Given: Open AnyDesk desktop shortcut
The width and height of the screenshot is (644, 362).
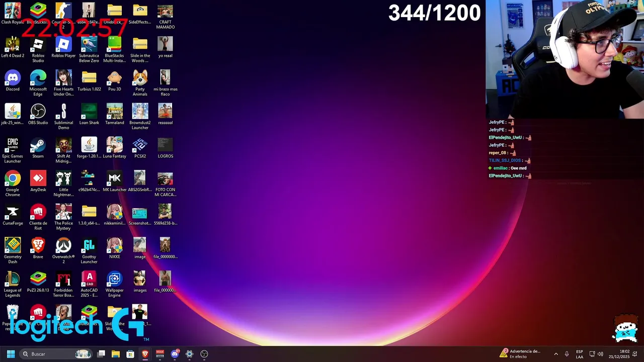Looking at the screenshot, I should (x=38, y=182).
